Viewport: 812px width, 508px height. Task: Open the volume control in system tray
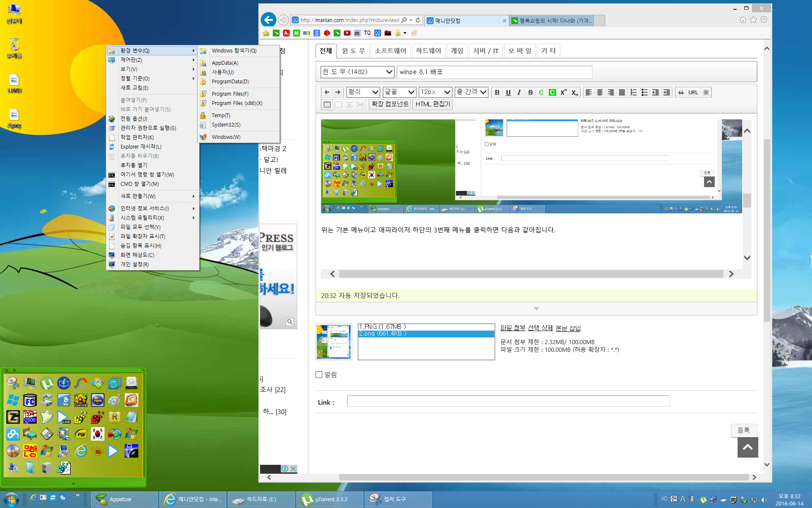point(764,500)
